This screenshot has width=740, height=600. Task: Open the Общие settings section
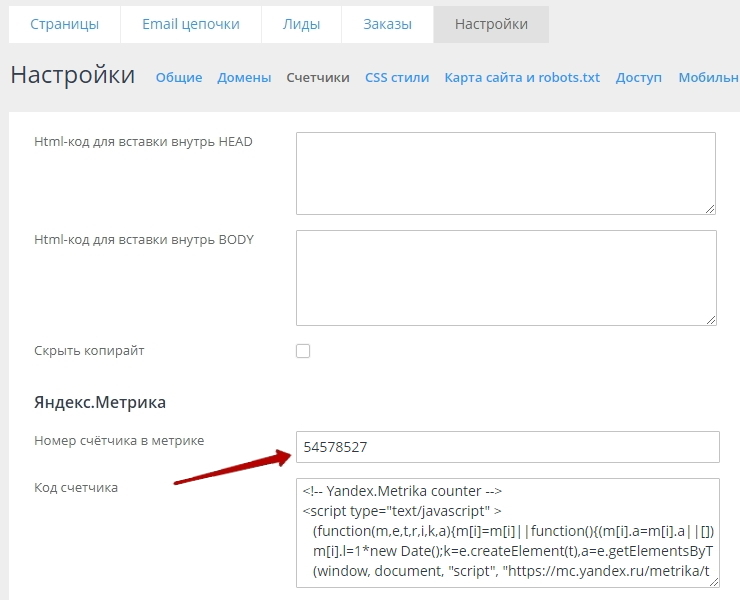point(179,77)
